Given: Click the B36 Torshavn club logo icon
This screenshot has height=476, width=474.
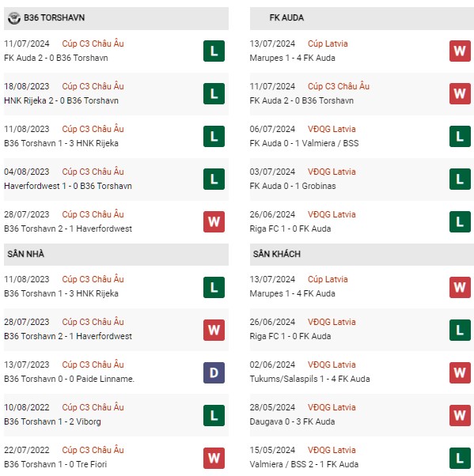Looking at the screenshot, I should (x=14, y=18).
